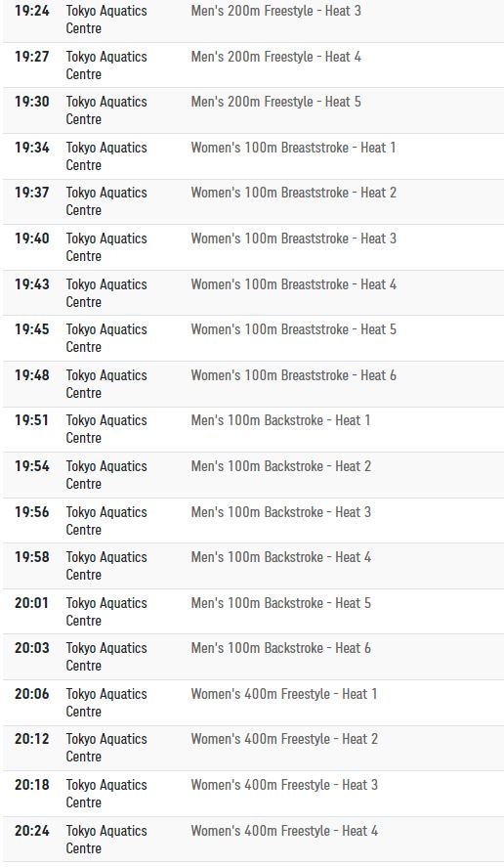This screenshot has width=504, height=867.
Task: Open Women's 400m Freestyle - Heat 1
Action: (284, 694)
